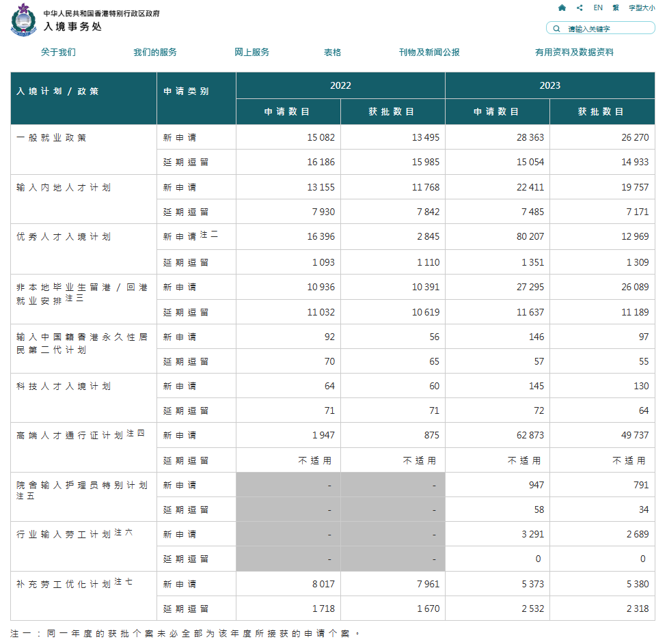Open the 刊物及新闻公报 menu
667x644 pixels.
click(x=429, y=53)
